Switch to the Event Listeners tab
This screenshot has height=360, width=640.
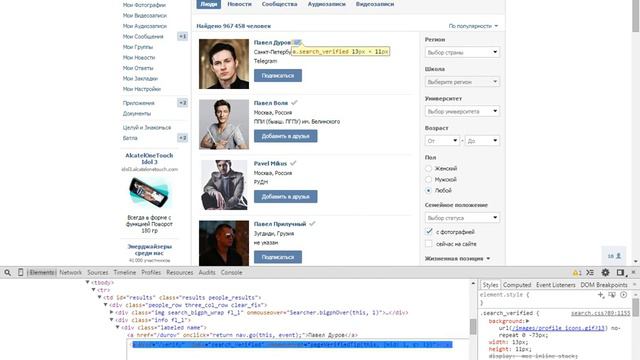556,285
